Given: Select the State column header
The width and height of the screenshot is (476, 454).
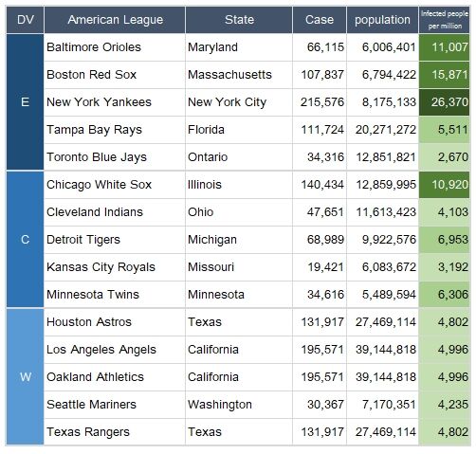Looking at the screenshot, I should (x=239, y=20).
